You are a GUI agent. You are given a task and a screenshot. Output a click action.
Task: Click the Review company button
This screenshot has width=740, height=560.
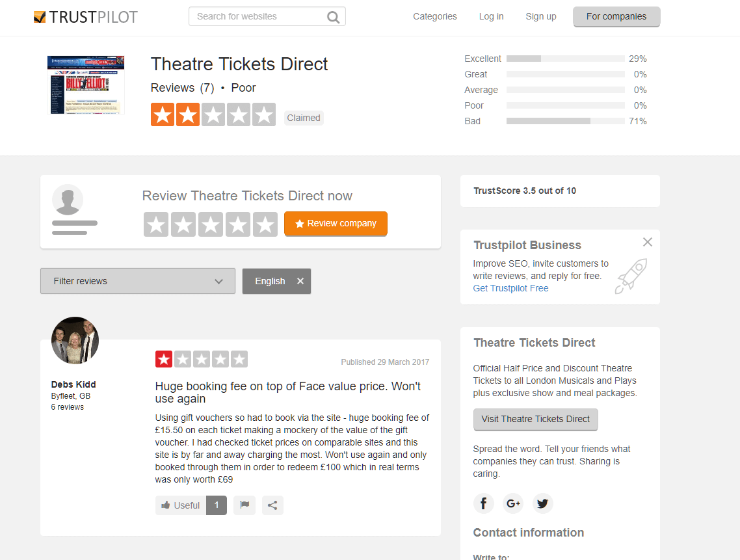click(336, 223)
